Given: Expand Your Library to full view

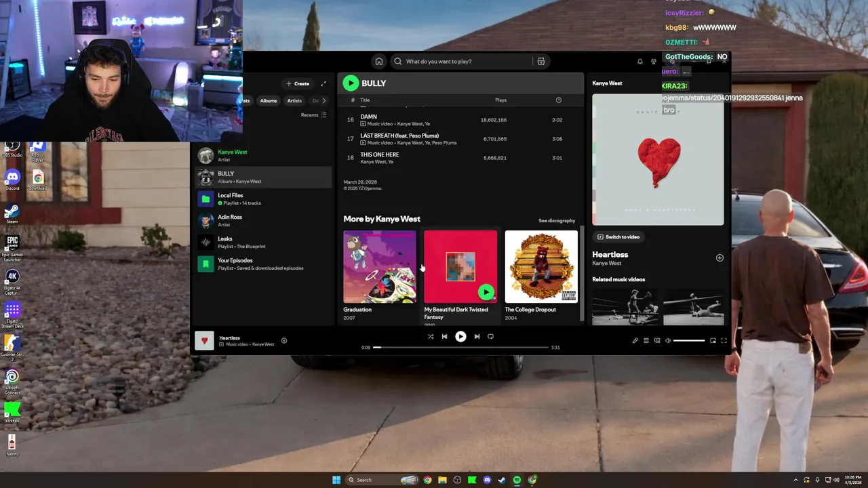Looking at the screenshot, I should [323, 83].
